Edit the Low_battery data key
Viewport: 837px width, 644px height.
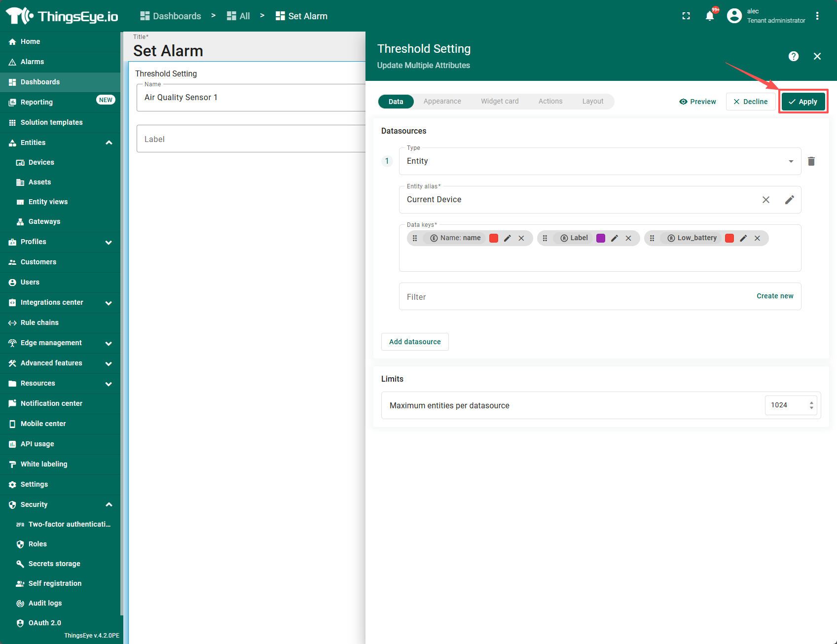click(x=743, y=238)
